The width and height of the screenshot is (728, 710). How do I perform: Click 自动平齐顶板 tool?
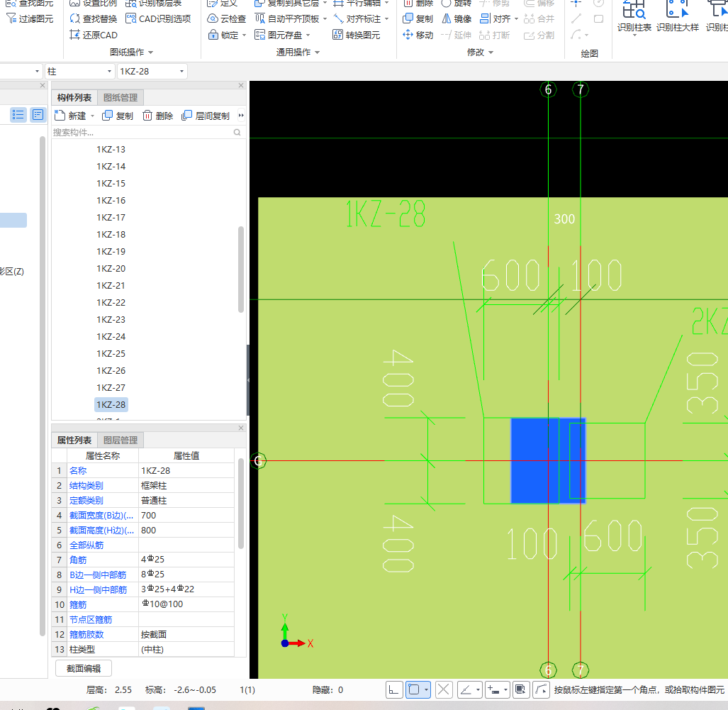click(x=288, y=18)
